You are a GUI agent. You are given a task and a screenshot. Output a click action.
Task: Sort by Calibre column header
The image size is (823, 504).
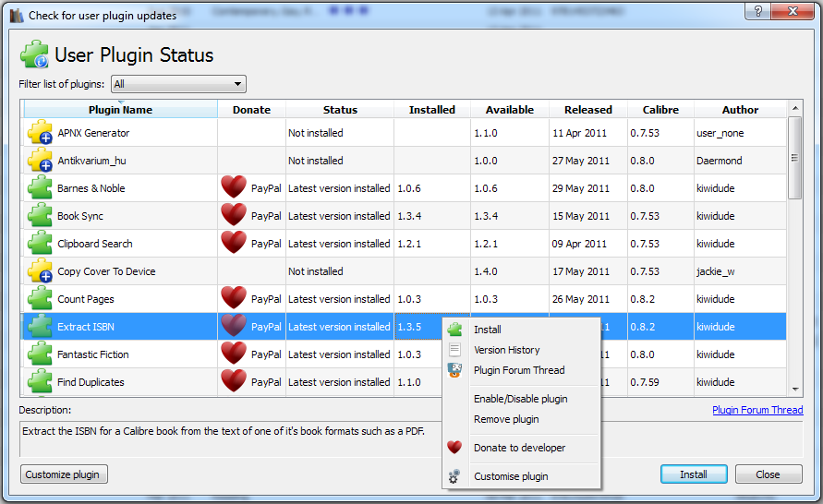(x=660, y=110)
